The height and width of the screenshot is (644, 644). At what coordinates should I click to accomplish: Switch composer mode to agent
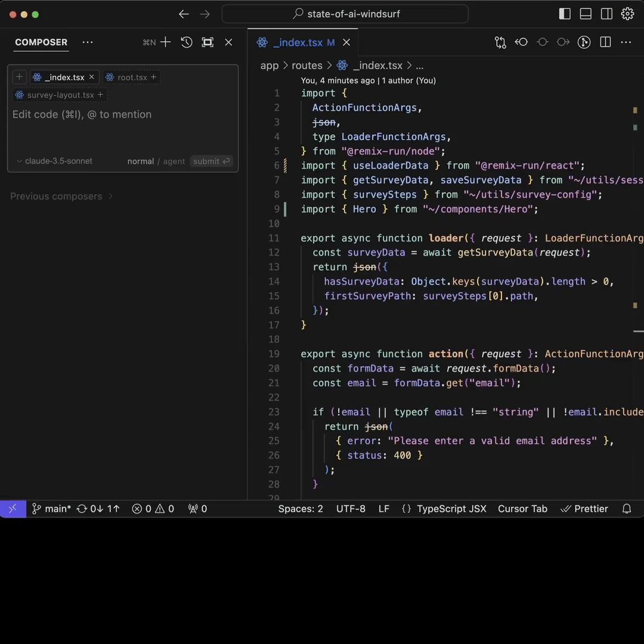174,161
